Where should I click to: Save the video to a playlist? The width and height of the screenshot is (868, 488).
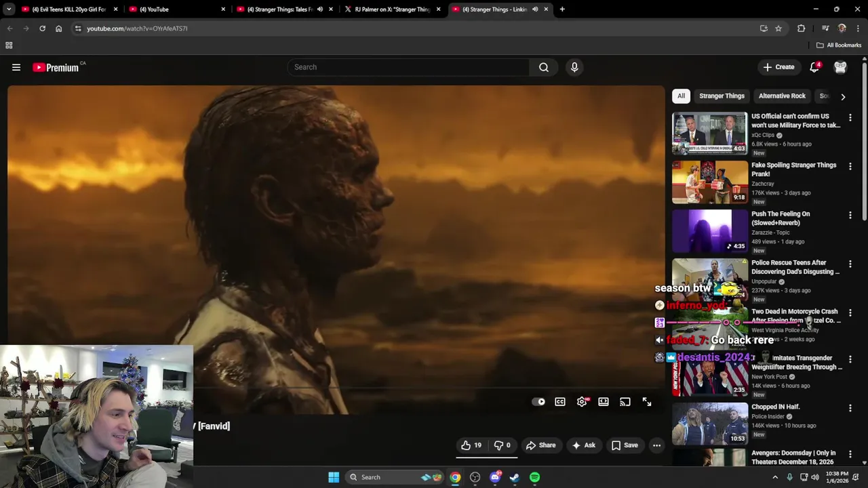point(625,445)
